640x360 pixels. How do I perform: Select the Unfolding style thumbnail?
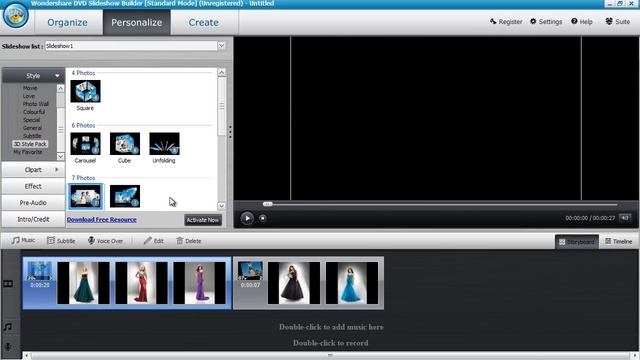pyautogui.click(x=164, y=144)
